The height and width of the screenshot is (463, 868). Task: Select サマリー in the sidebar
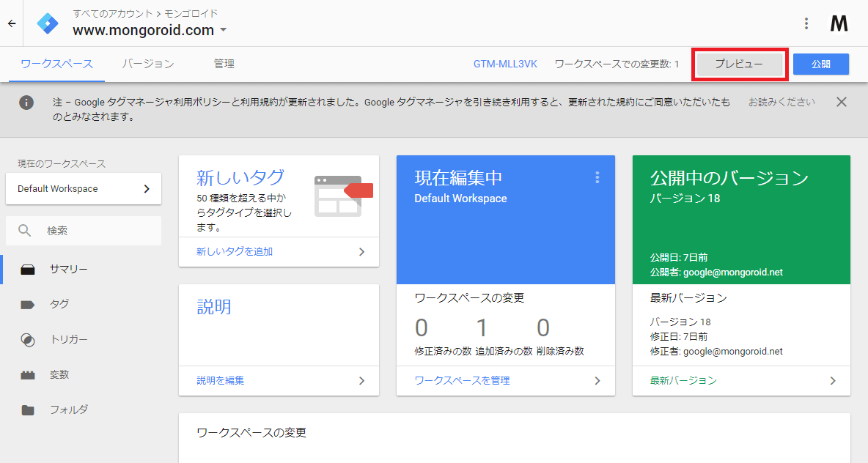68,270
